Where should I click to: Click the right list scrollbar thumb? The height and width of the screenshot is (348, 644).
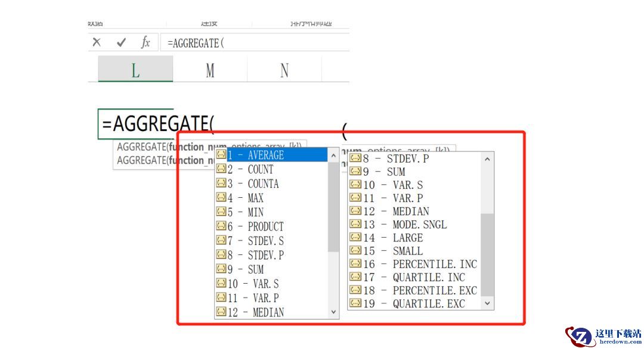point(487,254)
